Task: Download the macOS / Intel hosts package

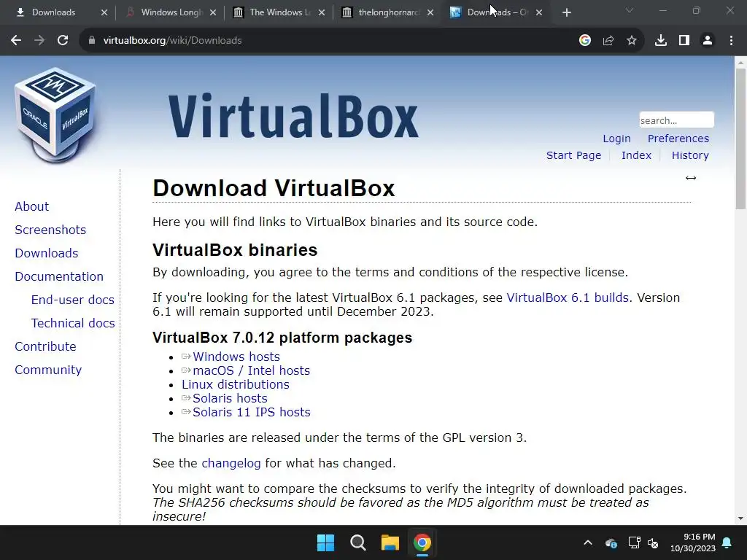Action: [251, 370]
